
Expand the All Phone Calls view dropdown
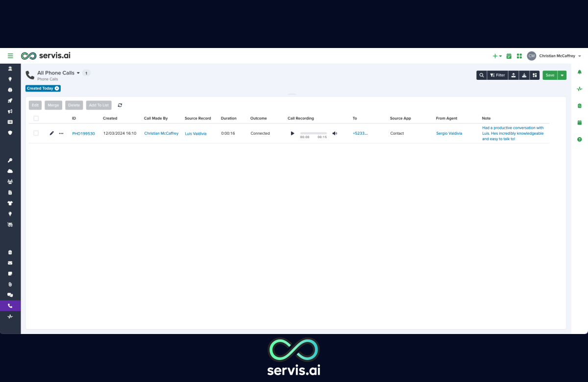[78, 73]
